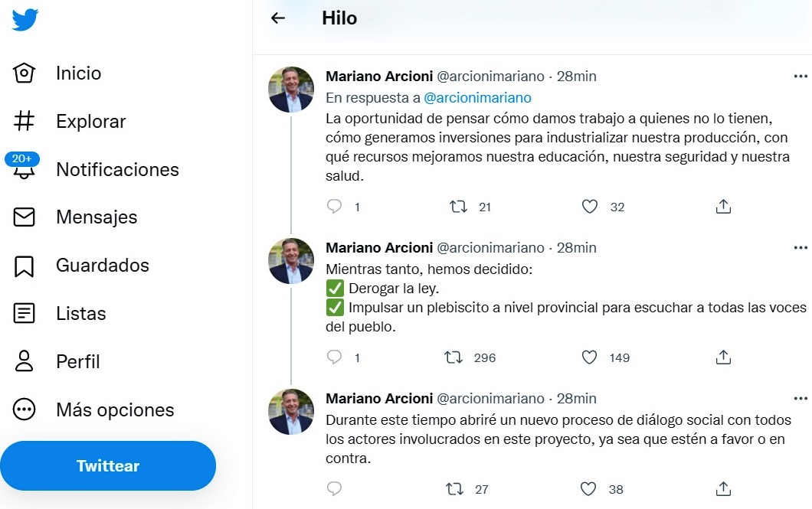Open the @arcionimariano reply mention link
The width and height of the screenshot is (812, 509).
tap(477, 98)
